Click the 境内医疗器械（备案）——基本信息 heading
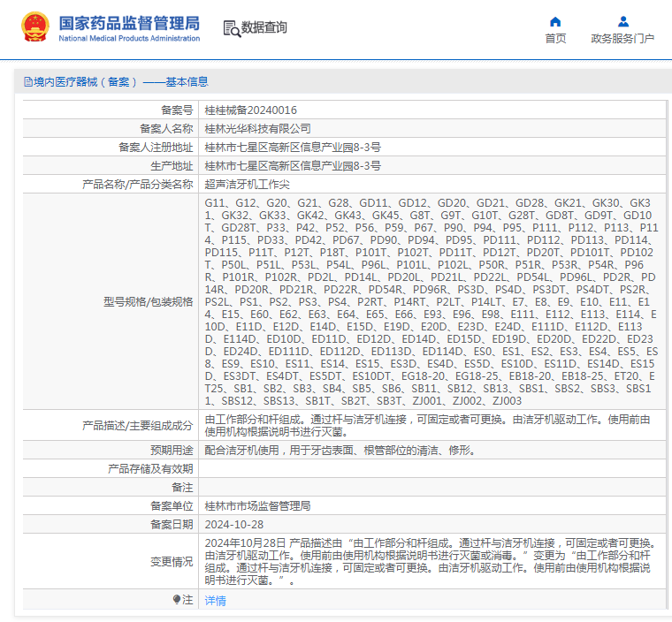 point(121,82)
